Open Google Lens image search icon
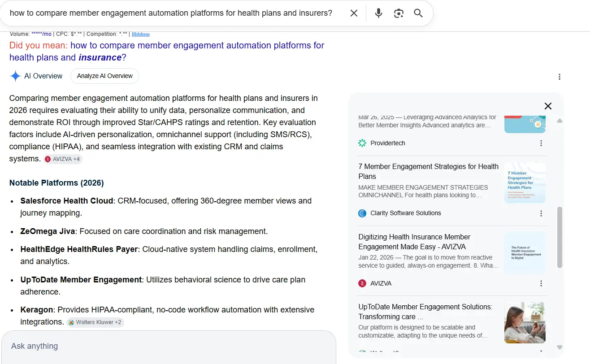 (x=399, y=13)
